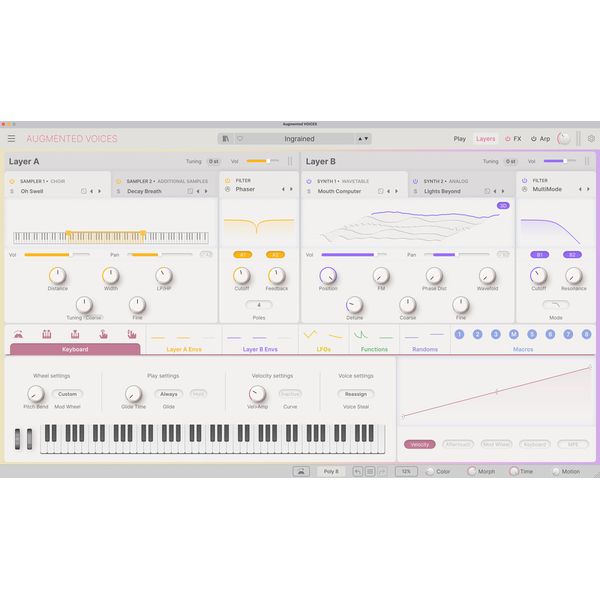Select next sample after Oh Swell

pos(99,191)
